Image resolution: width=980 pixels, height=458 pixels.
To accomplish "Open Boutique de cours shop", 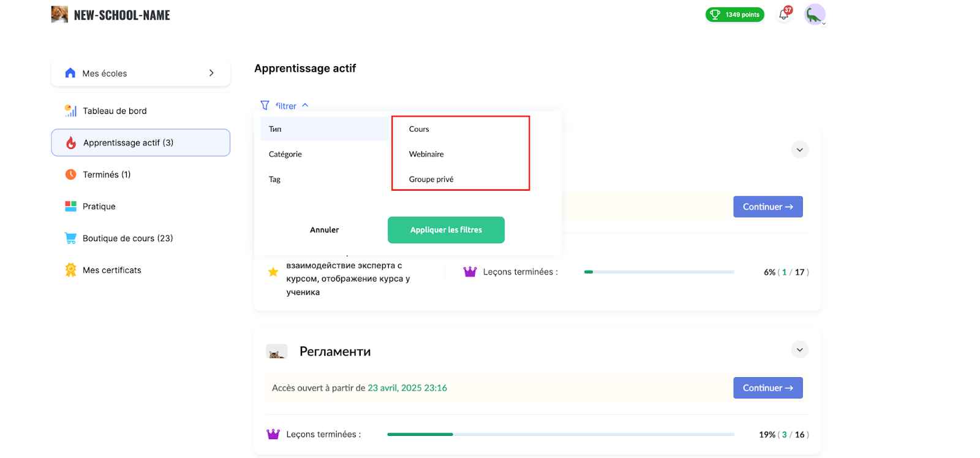I will pyautogui.click(x=127, y=239).
